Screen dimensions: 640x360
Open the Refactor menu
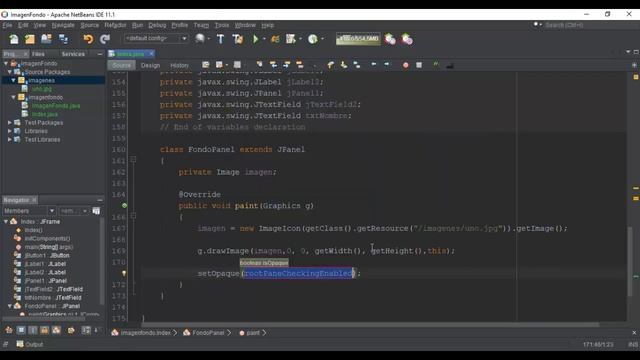click(x=116, y=25)
